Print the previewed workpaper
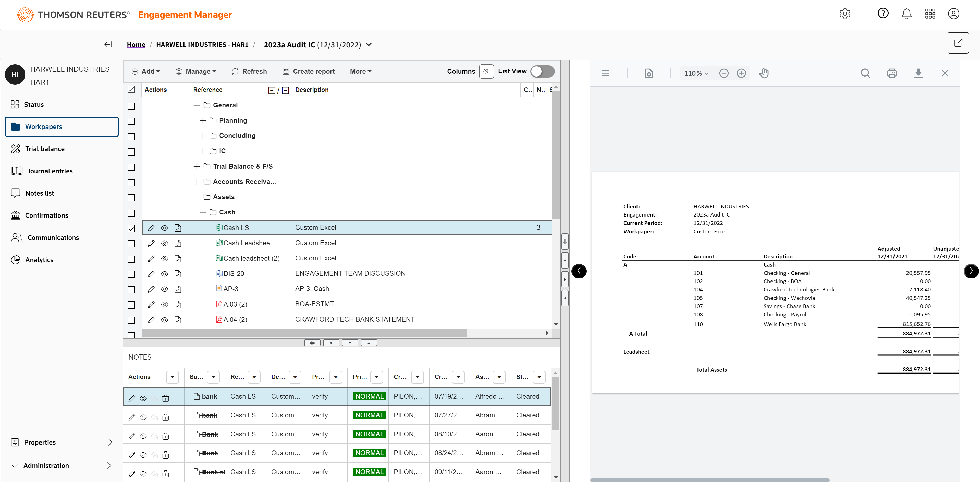980x482 pixels. (892, 73)
